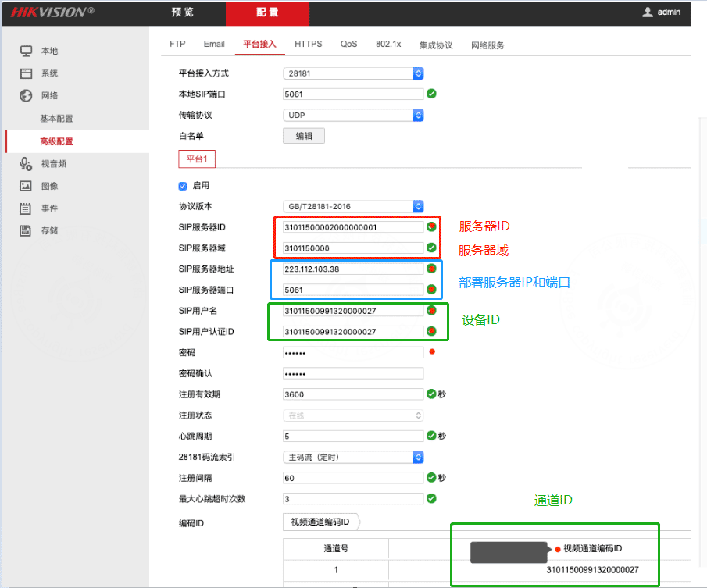Expand the 协议版本 GB/T28181-2016 dropdown
Image resolution: width=707 pixels, height=588 pixels.
point(353,206)
